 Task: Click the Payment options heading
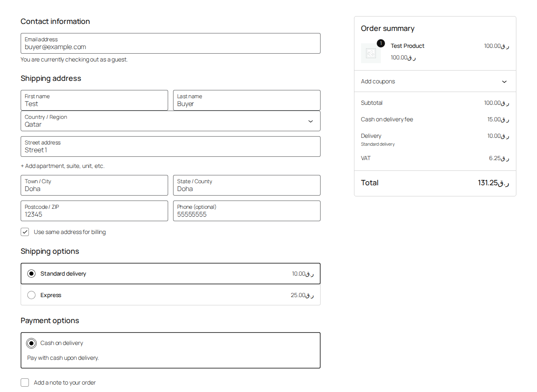coord(50,321)
